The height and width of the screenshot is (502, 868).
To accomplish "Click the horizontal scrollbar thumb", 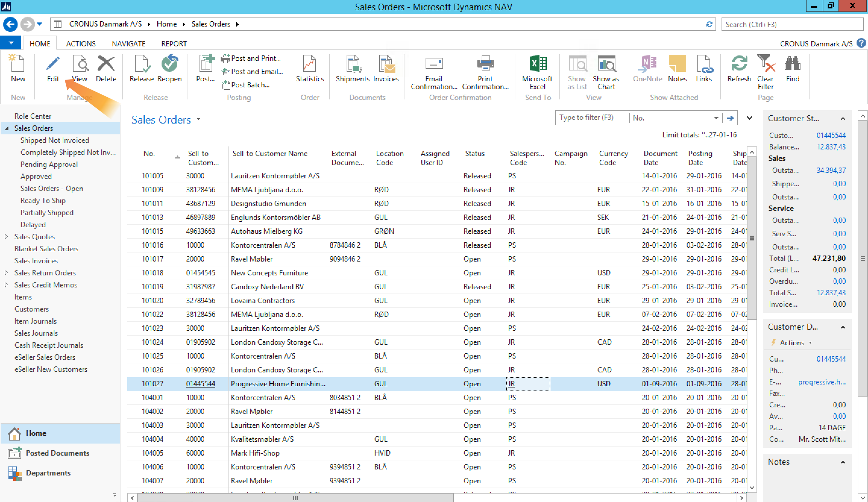I will click(x=296, y=498).
